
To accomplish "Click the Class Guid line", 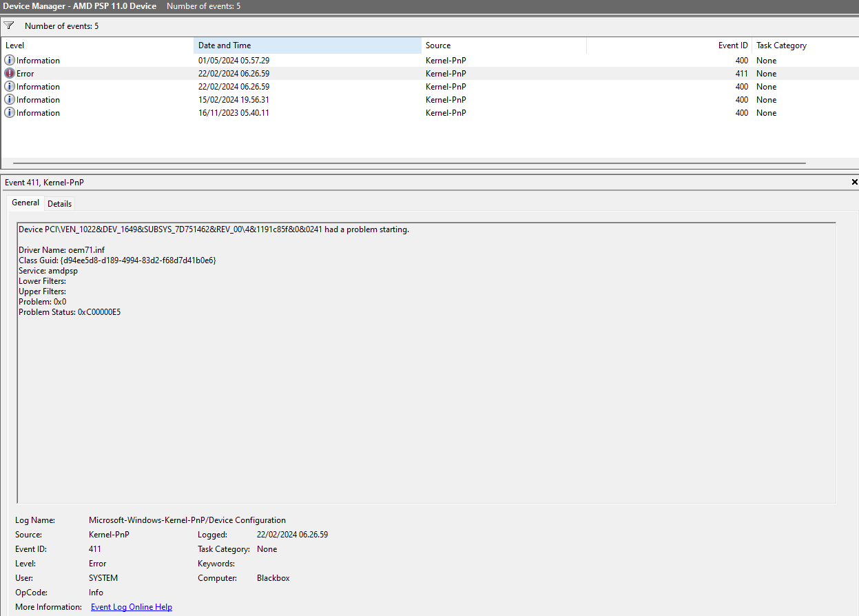I will pyautogui.click(x=117, y=260).
